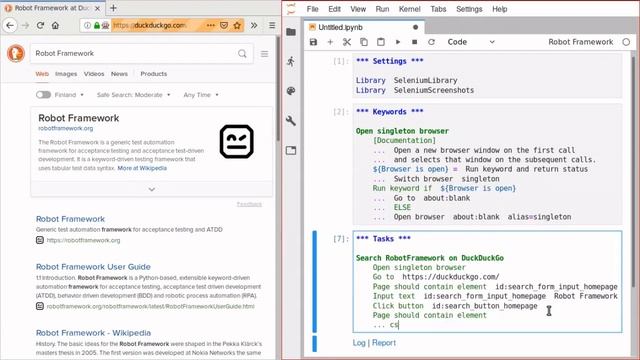The width and height of the screenshot is (640, 360).
Task: Open Robot Framework - Wikipedia result
Action: point(93,333)
